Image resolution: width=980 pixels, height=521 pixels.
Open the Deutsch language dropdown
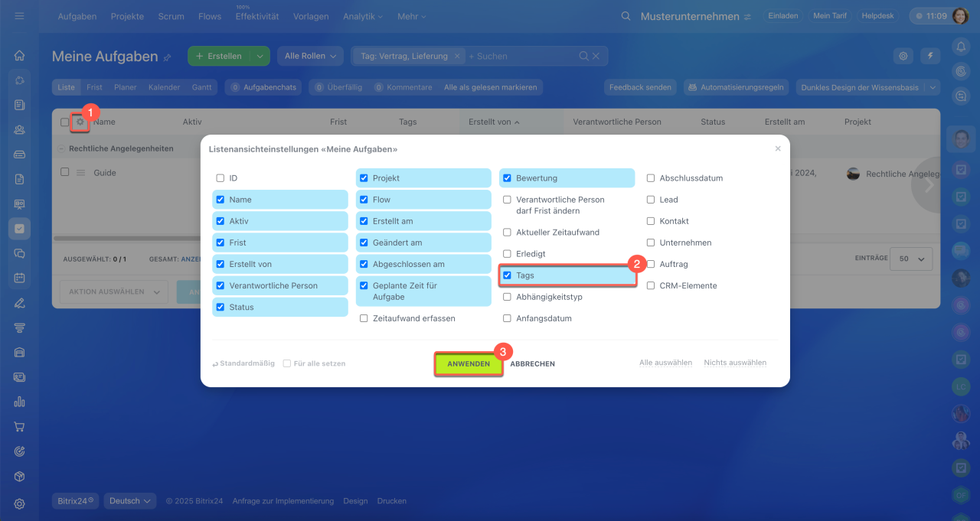pyautogui.click(x=130, y=501)
